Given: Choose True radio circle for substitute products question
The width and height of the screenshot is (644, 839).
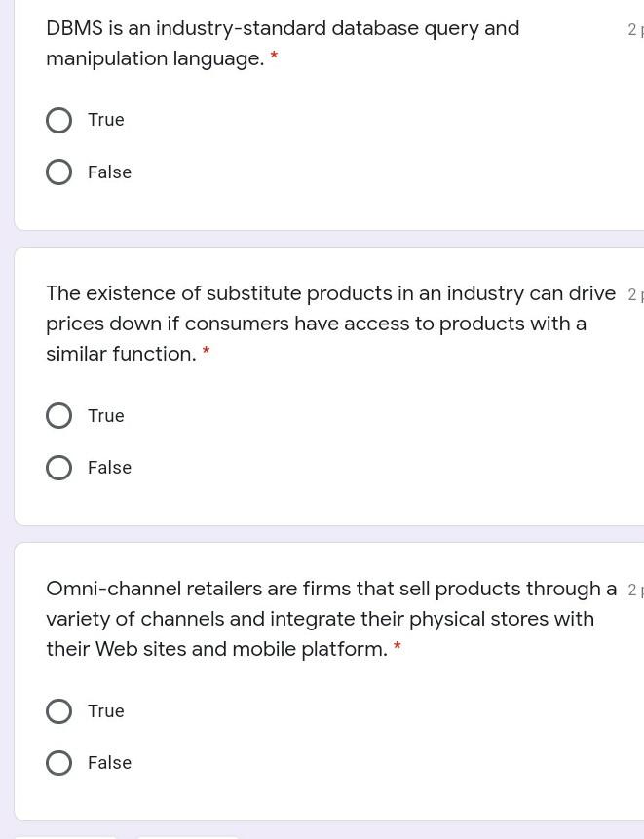Looking at the screenshot, I should [58, 416].
